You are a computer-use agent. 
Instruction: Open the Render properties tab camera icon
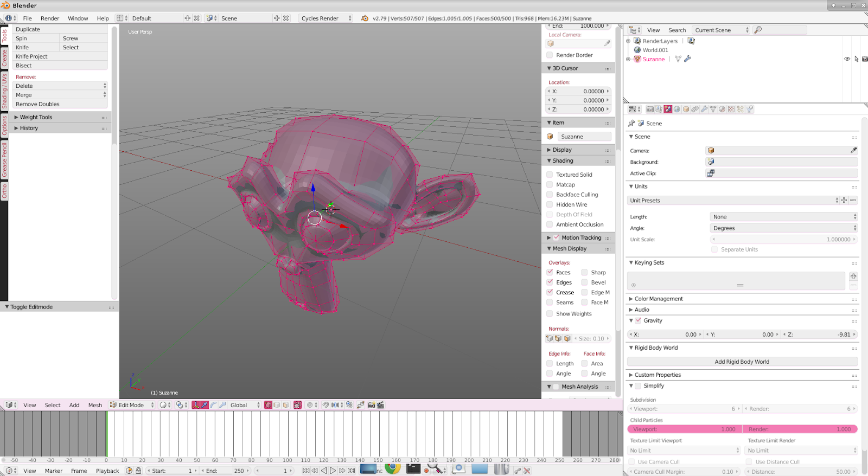(650, 109)
